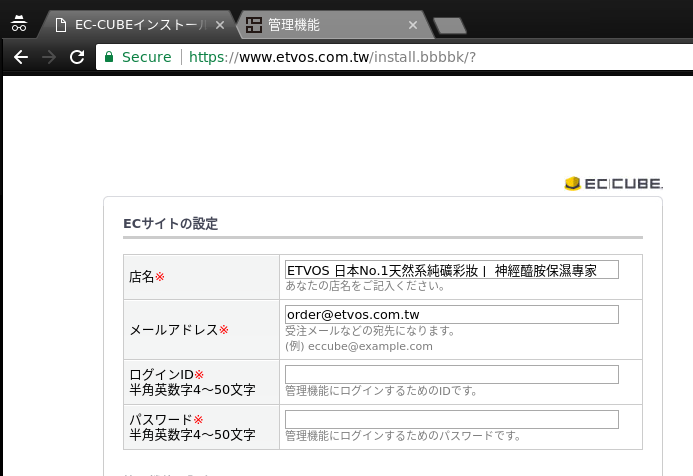
Task: Click the ECサイトの設定 heading
Action: pyautogui.click(x=171, y=223)
